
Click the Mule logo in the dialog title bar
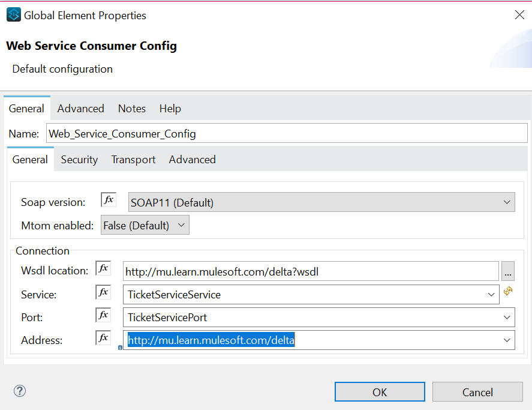click(13, 14)
